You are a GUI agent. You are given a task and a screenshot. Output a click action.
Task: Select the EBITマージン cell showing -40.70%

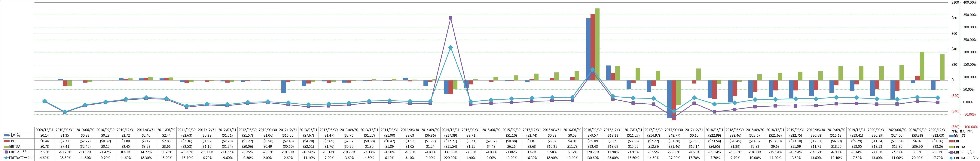click(x=65, y=152)
